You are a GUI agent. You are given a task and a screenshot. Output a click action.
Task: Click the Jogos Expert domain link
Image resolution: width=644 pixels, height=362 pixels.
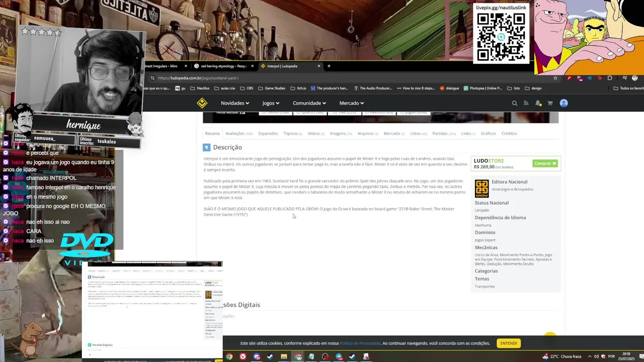point(485,240)
